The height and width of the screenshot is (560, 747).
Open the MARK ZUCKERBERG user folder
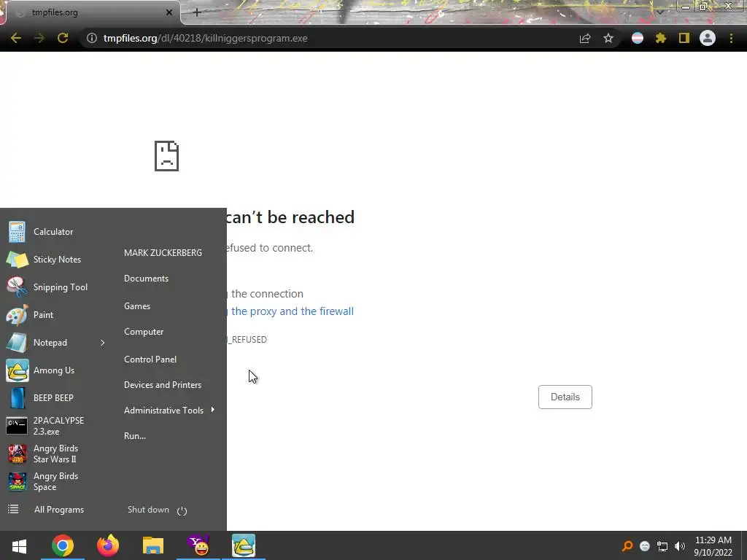point(163,253)
